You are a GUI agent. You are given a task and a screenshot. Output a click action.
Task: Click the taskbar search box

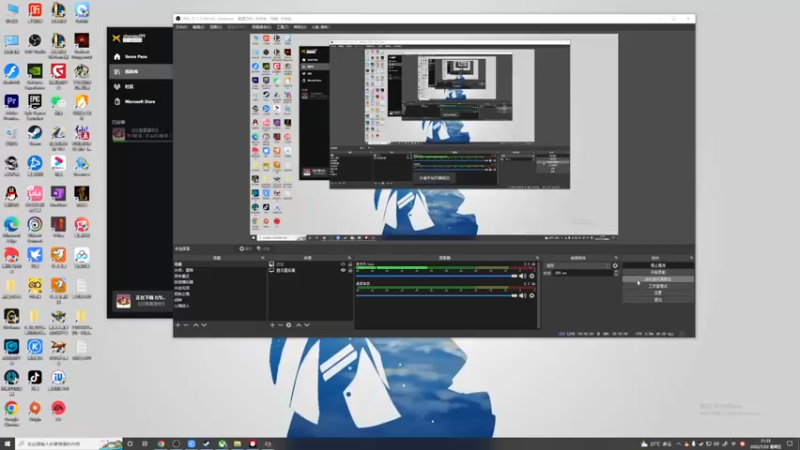(x=69, y=444)
